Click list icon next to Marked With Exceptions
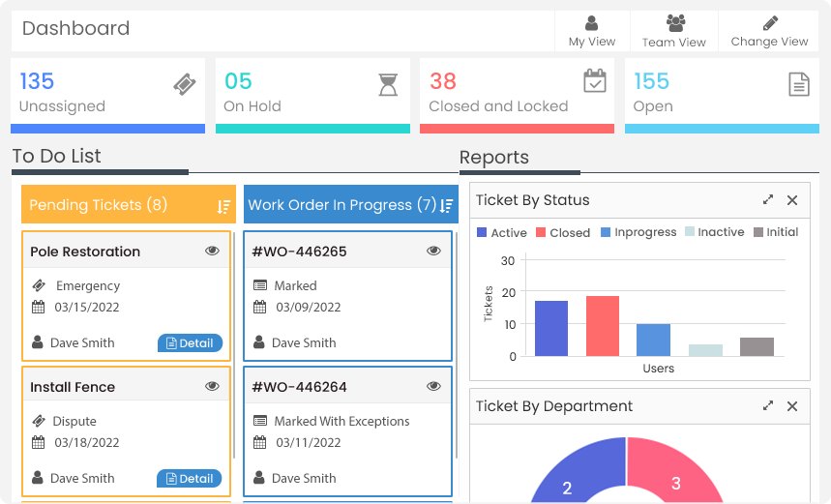The image size is (831, 504). coord(259,421)
